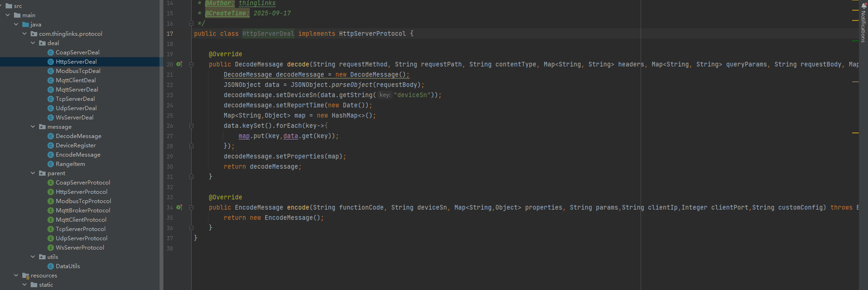This screenshot has width=868, height=290.
Task: Click HttpServerProtocol in the class declaration
Action: tap(372, 34)
